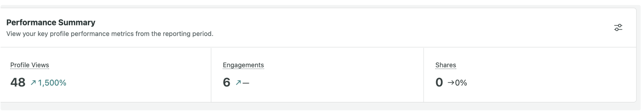The height and width of the screenshot is (112, 644).
Task: Select the Shares value 0
Action: point(439,83)
